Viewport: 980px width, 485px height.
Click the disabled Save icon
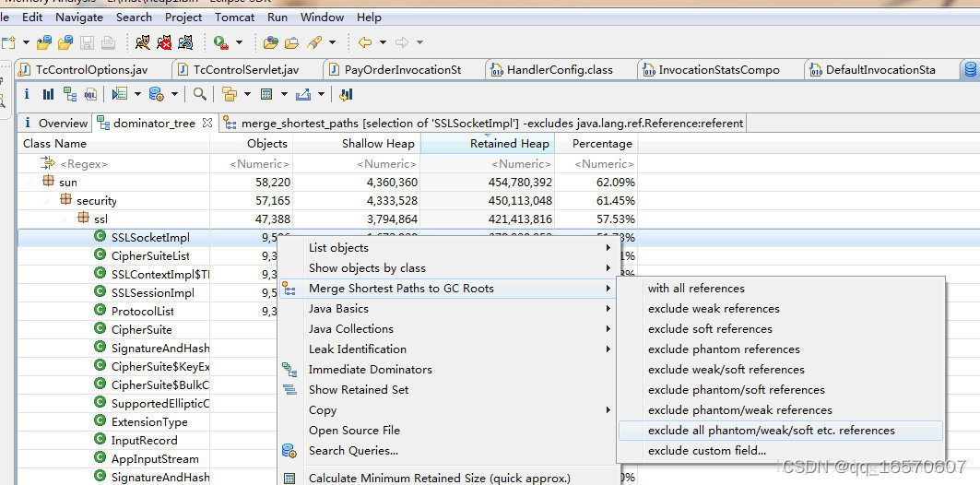point(87,42)
